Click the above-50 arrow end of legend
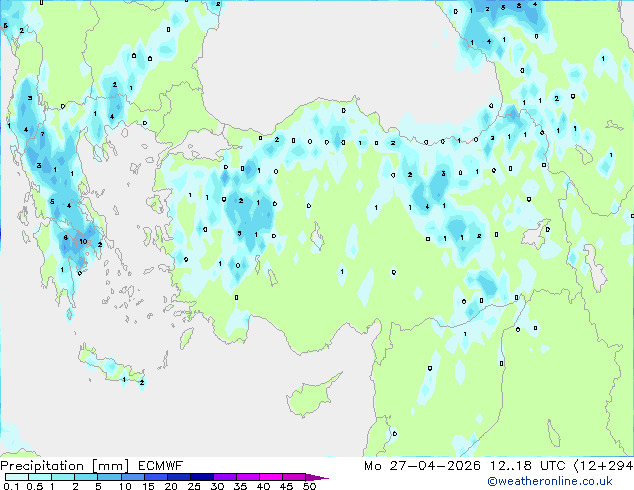The width and height of the screenshot is (634, 490). tap(317, 477)
